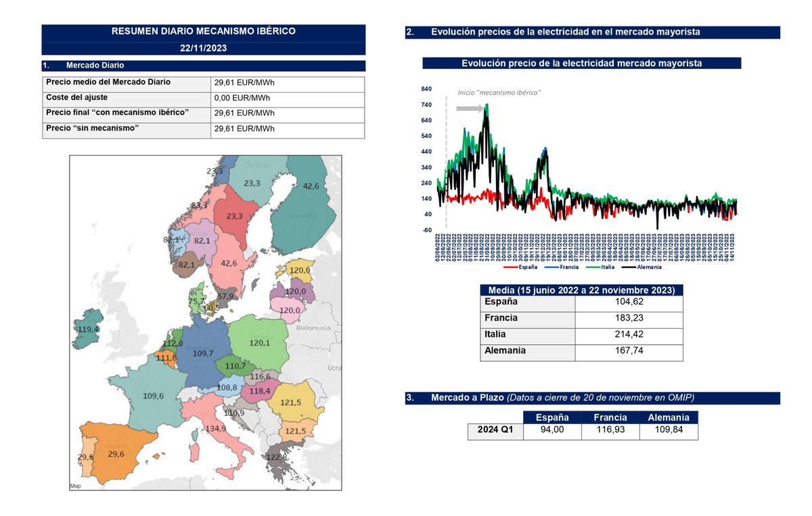Click Greece's price label 122,8 on the map

click(x=277, y=458)
